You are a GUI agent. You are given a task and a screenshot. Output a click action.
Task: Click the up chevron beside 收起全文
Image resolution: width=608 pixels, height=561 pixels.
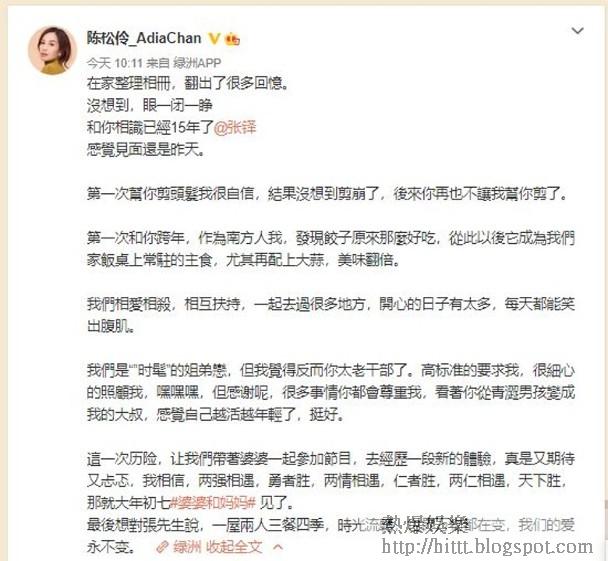(278, 547)
